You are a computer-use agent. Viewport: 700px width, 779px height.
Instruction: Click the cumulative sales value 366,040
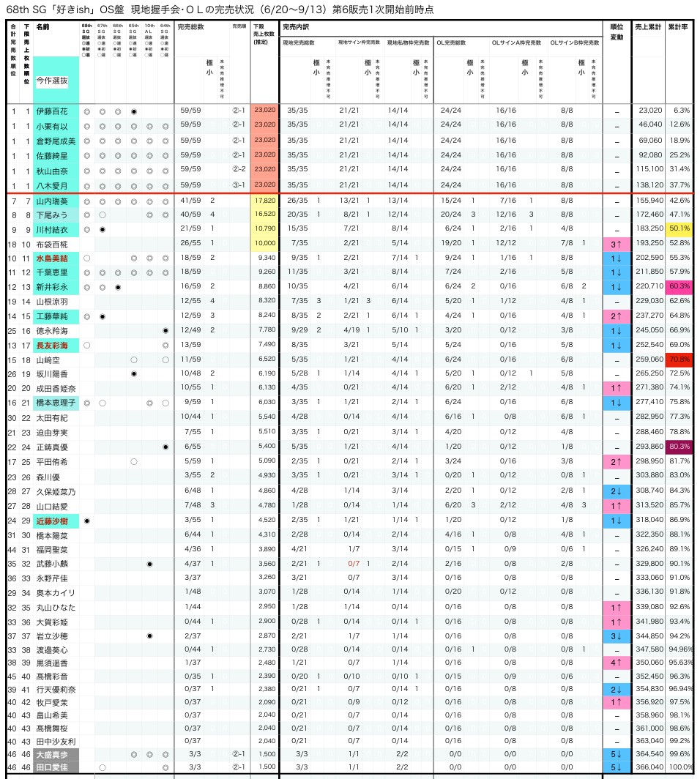649,767
